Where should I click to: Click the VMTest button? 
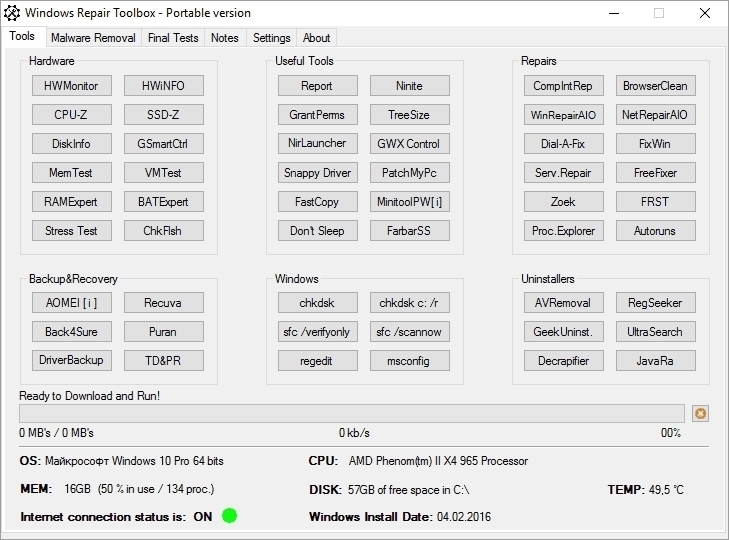click(164, 173)
